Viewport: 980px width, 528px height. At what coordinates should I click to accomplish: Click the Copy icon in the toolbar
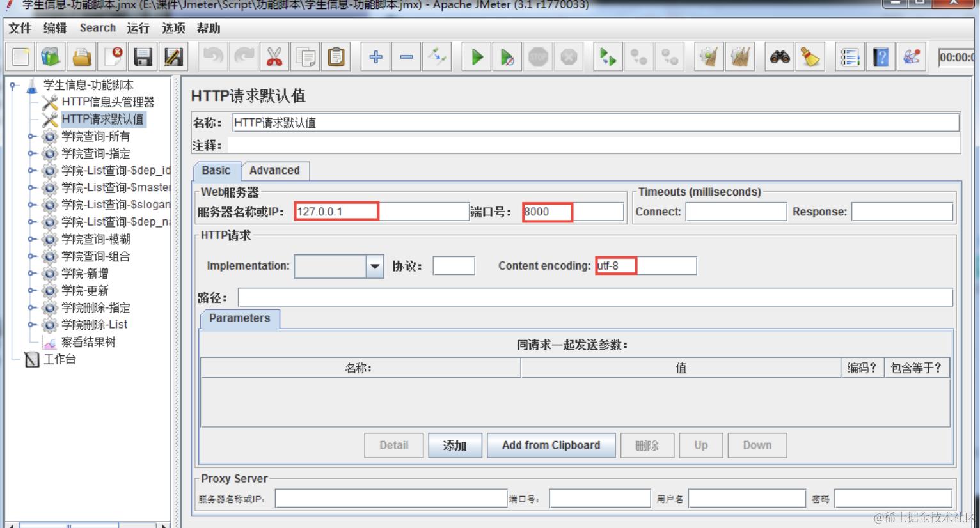pyautogui.click(x=305, y=57)
